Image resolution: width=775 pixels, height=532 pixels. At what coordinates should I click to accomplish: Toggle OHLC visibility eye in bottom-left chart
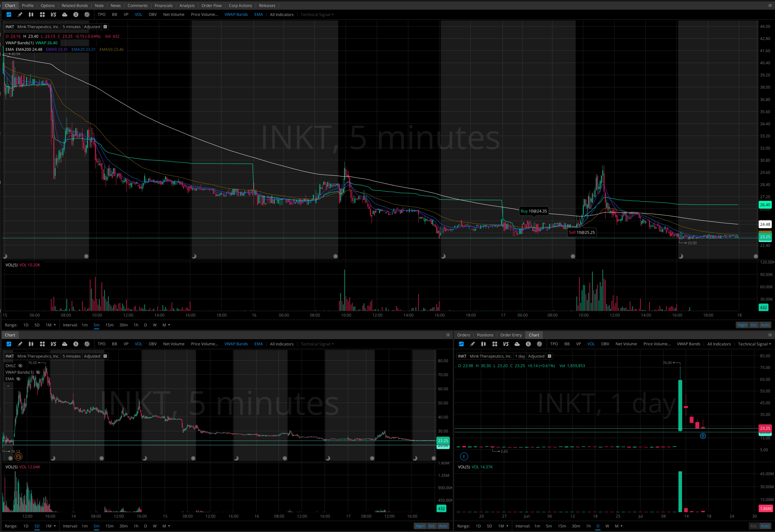[20, 366]
